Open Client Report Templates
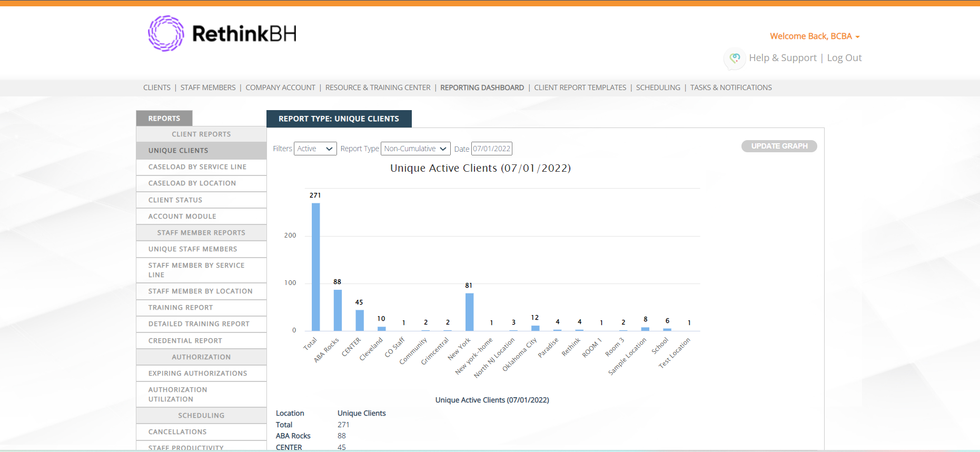Screen dimensions: 980x452 click(580, 87)
